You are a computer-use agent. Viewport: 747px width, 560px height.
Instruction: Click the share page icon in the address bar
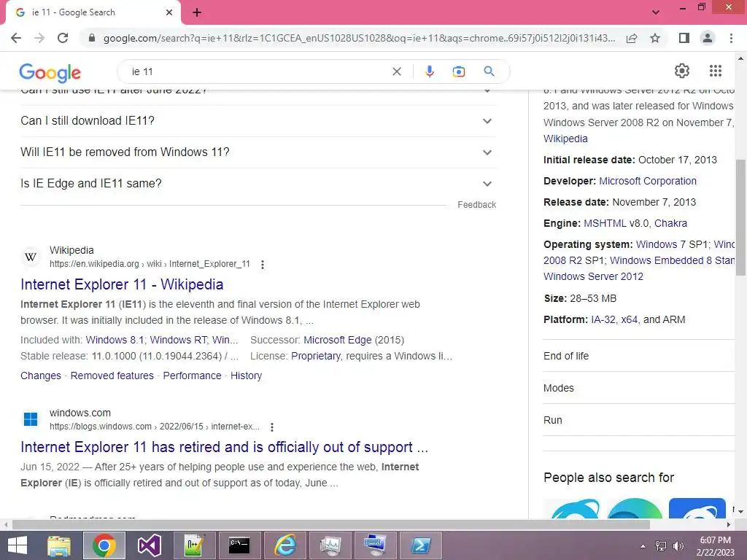632,38
